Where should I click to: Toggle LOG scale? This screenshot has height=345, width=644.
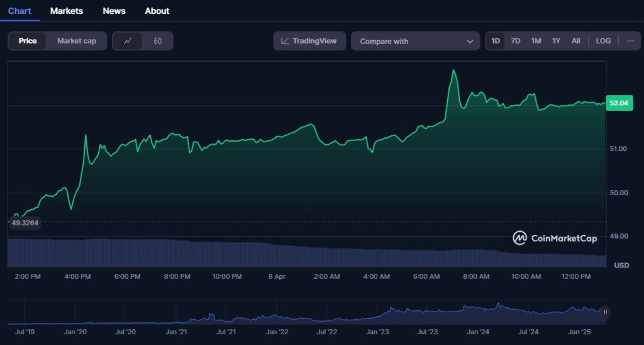(x=603, y=41)
